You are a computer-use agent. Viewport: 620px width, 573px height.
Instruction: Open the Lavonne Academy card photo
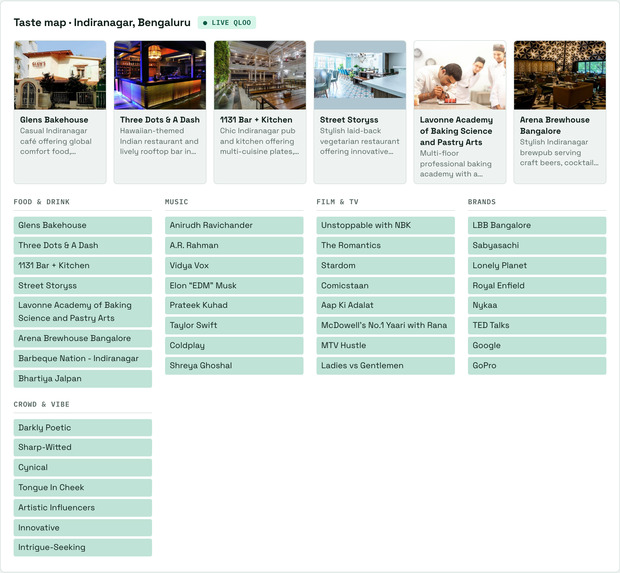pyautogui.click(x=460, y=75)
